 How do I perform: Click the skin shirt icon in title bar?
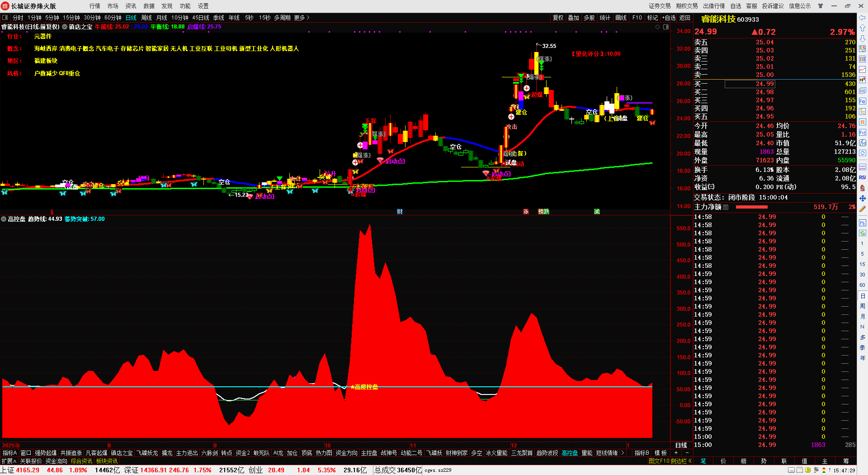(x=821, y=6)
